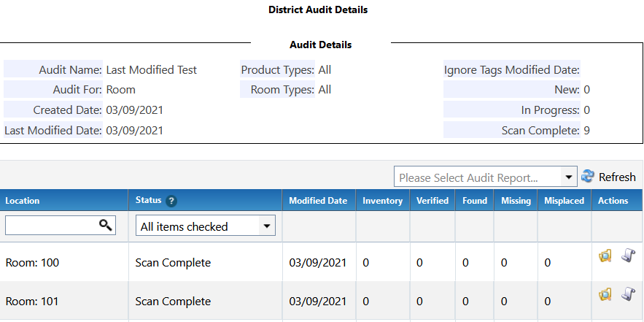This screenshot has width=644, height=322.
Task: Click the Room Types value All
Action: [325, 90]
